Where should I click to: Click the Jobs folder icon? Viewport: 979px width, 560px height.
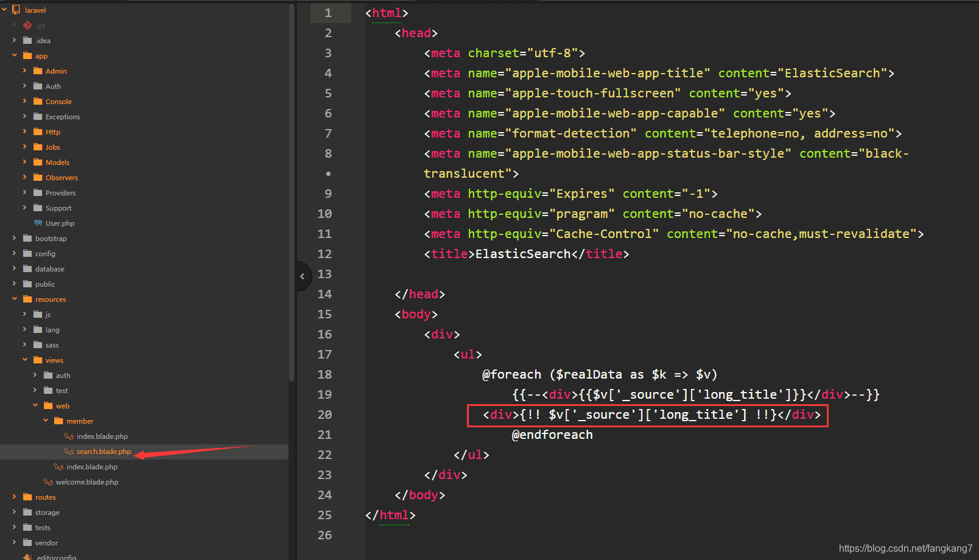click(38, 147)
